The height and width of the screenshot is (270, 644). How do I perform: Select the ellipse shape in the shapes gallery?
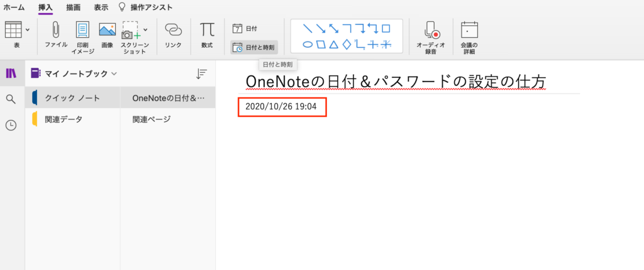(308, 45)
